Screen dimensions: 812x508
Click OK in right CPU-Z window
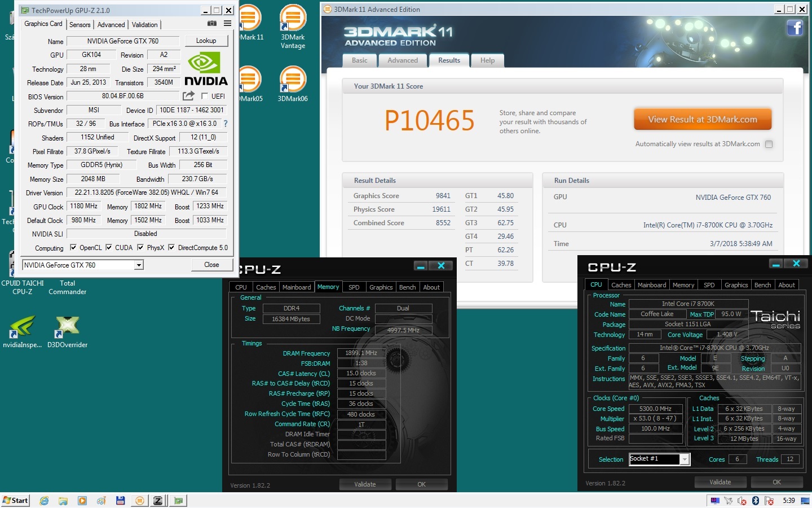(x=776, y=482)
